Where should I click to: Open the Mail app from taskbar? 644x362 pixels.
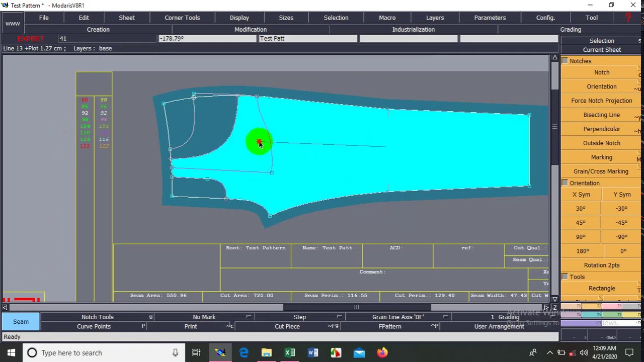coord(359,353)
